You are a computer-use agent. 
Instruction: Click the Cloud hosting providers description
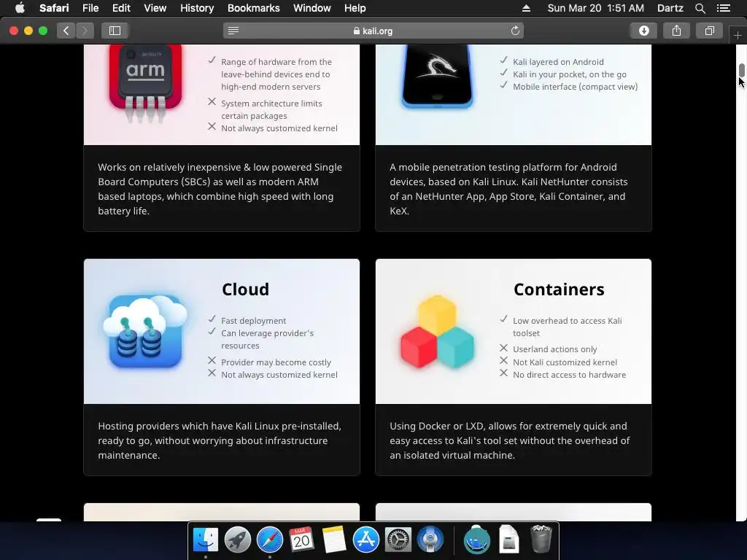click(x=220, y=440)
